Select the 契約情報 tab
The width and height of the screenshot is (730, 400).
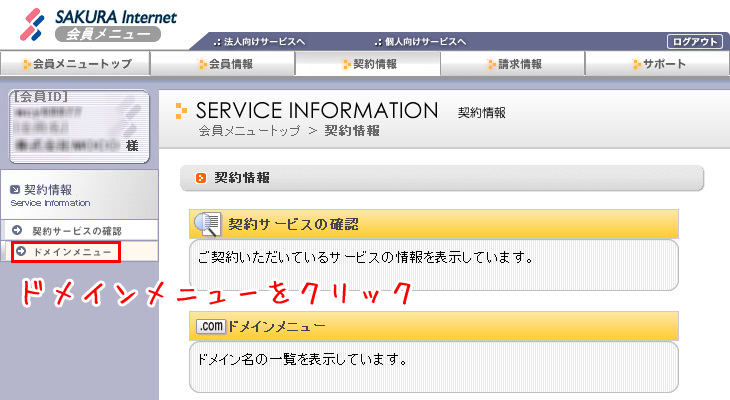(368, 64)
